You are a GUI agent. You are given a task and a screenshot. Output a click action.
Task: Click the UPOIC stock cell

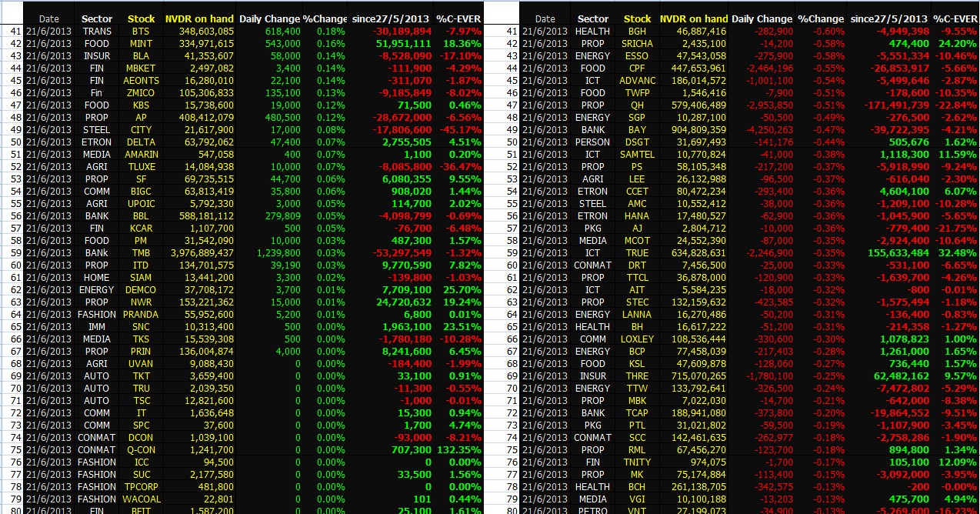pos(141,204)
